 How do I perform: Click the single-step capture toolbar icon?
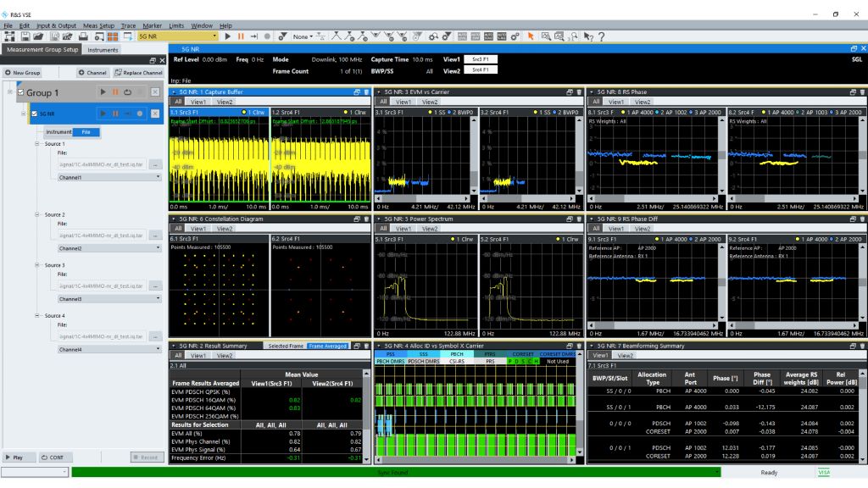tap(254, 36)
